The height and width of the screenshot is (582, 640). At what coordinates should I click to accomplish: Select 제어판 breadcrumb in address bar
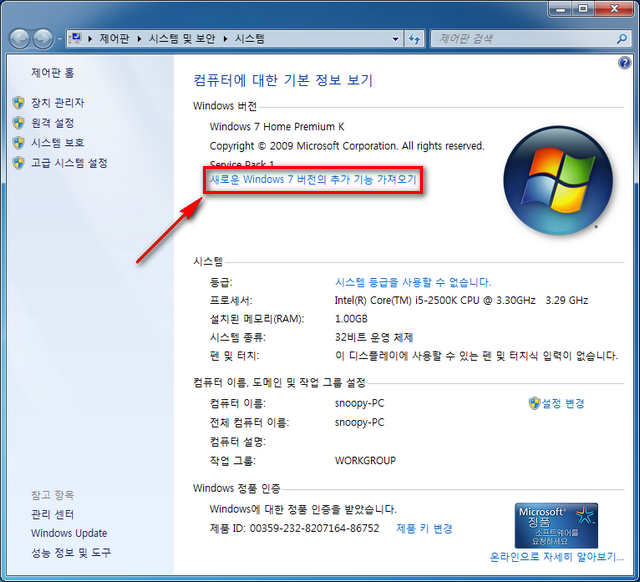[x=114, y=39]
